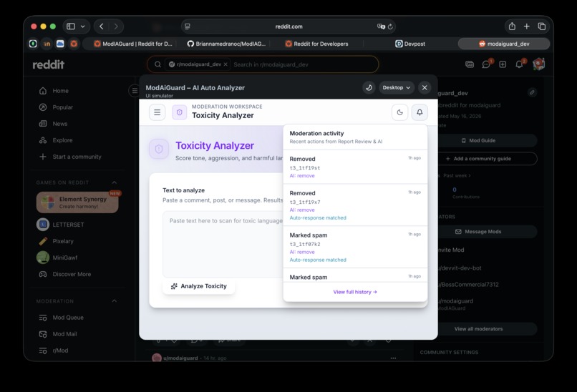Switch to the ModAIGuard Reddit for Developers tab
Image resolution: width=577 pixels, height=392 pixels.
133,44
